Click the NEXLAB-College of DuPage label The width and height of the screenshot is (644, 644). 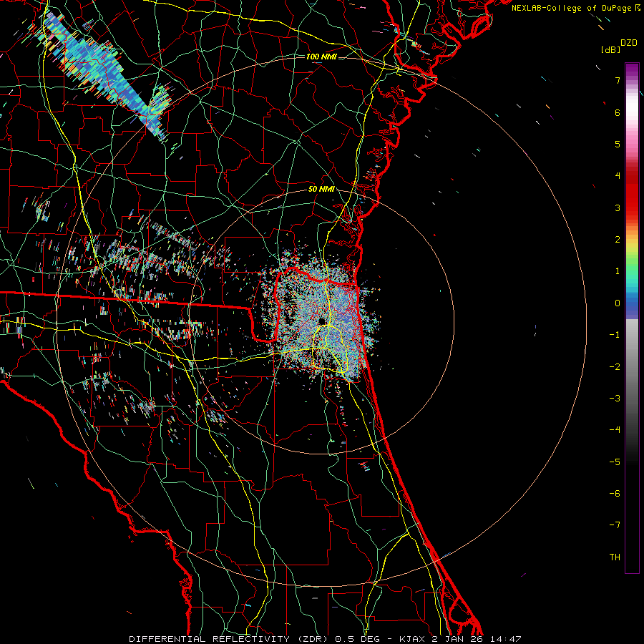[571, 8]
